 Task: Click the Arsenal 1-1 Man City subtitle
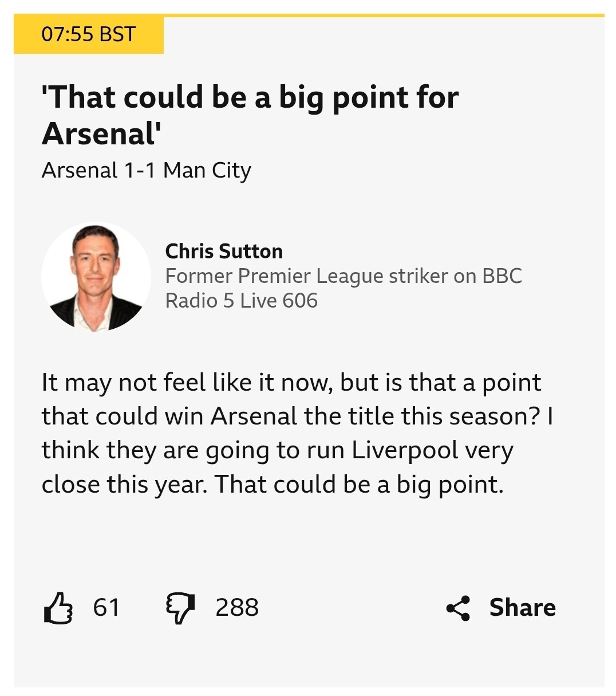(147, 171)
